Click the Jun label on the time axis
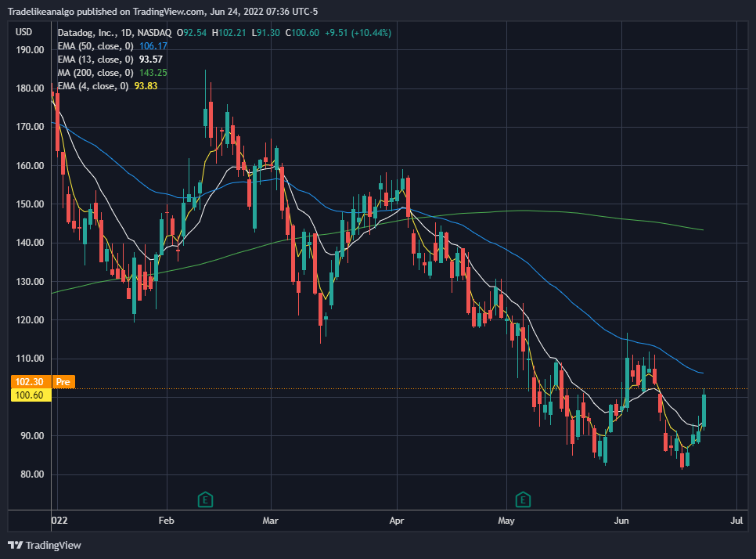This screenshot has height=559, width=756. click(x=621, y=521)
